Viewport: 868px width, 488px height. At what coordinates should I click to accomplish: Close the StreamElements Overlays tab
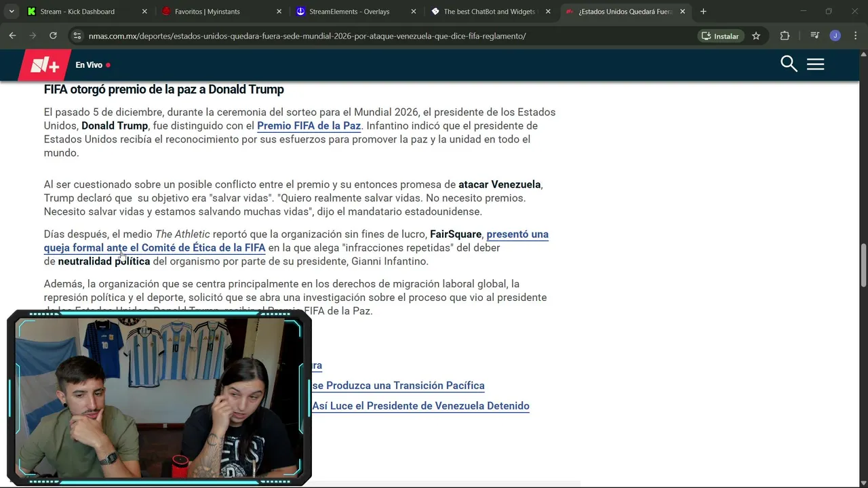coord(414,12)
